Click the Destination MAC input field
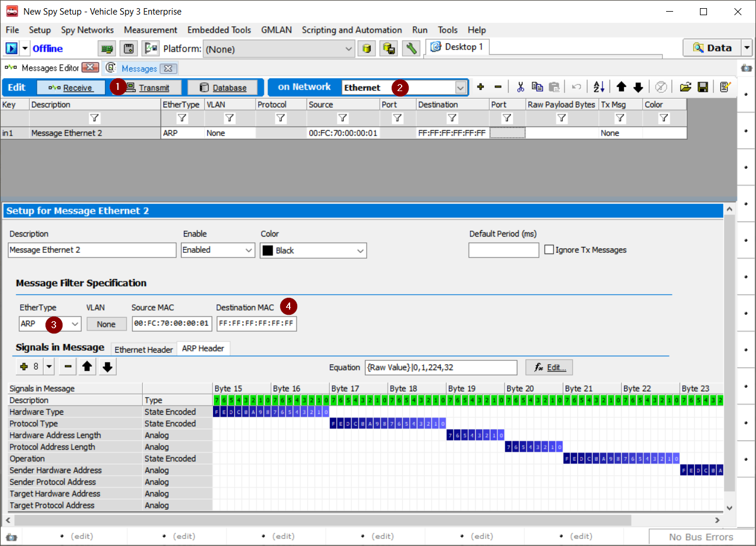The width and height of the screenshot is (756, 546). pyautogui.click(x=256, y=324)
